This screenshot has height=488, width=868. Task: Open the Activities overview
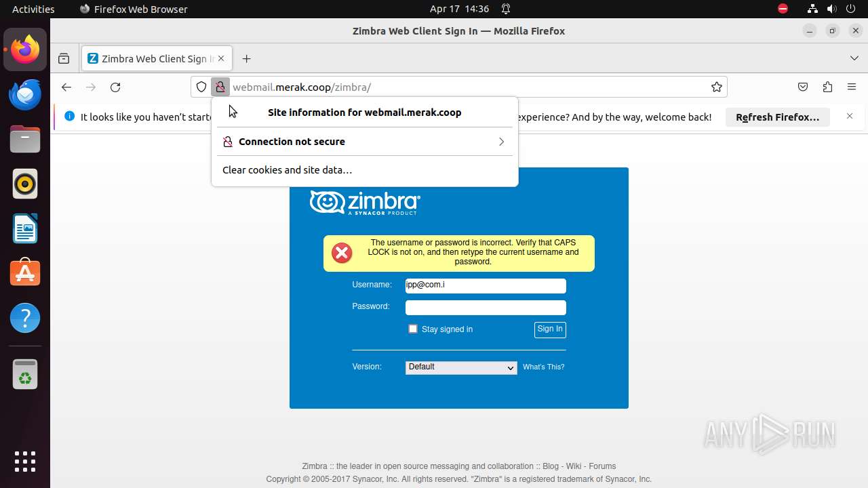click(33, 9)
